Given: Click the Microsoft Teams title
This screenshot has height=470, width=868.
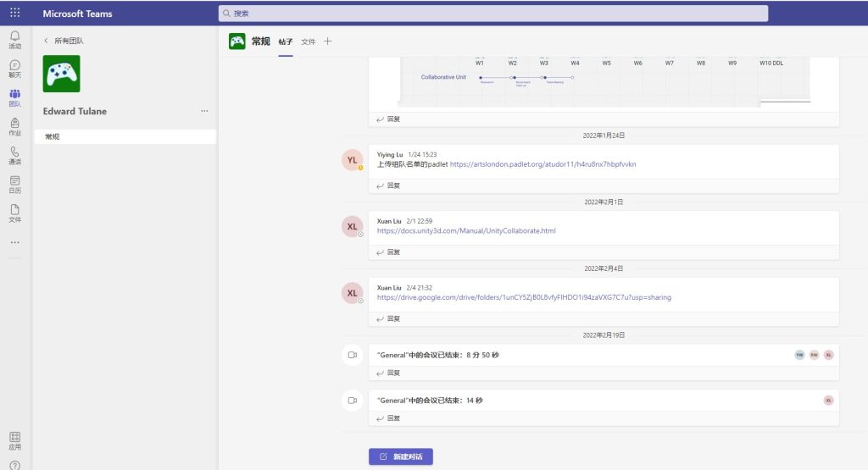Looking at the screenshot, I should coord(77,14).
